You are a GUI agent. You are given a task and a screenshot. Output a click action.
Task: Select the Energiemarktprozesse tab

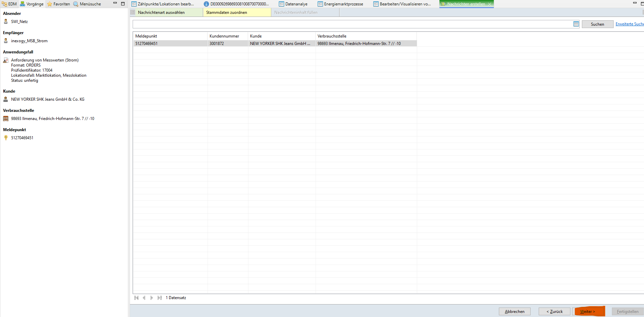[x=341, y=4]
